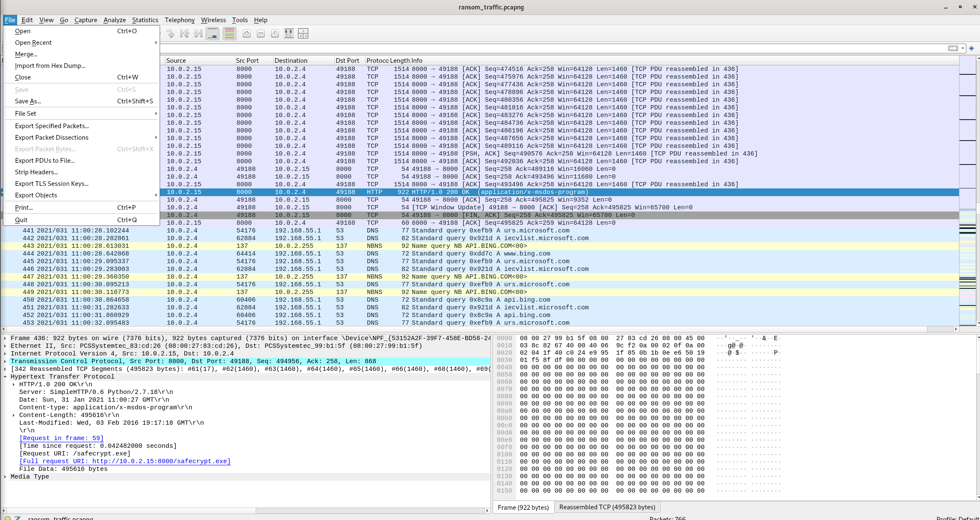Open the Statistics menu

point(145,20)
